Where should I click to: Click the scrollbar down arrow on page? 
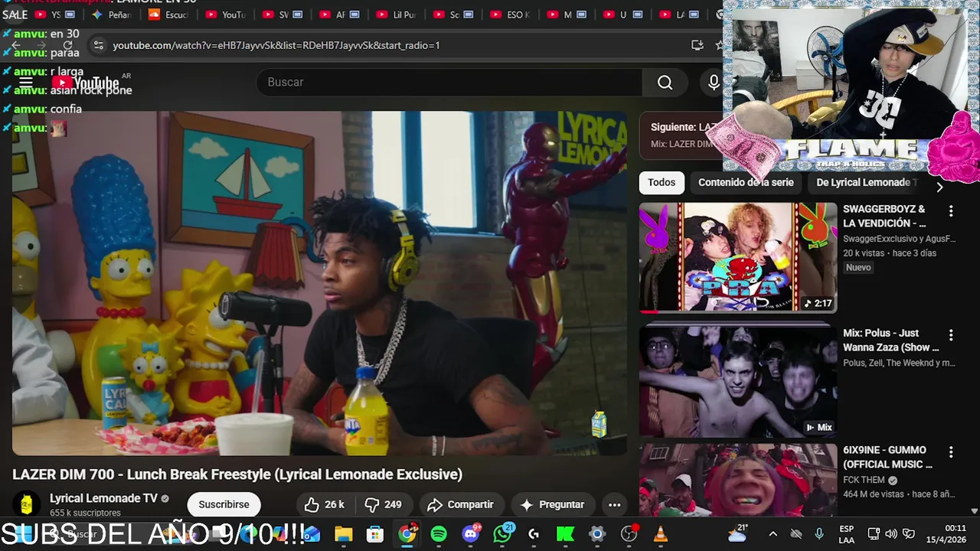[974, 510]
